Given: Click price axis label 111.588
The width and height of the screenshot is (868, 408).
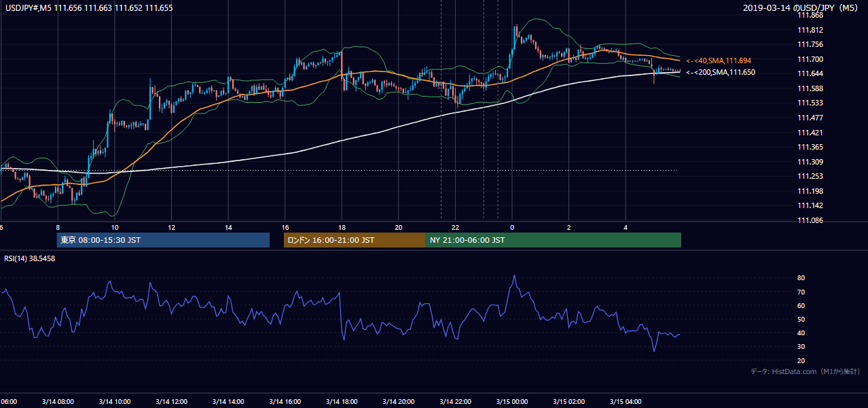Looking at the screenshot, I should [x=810, y=88].
